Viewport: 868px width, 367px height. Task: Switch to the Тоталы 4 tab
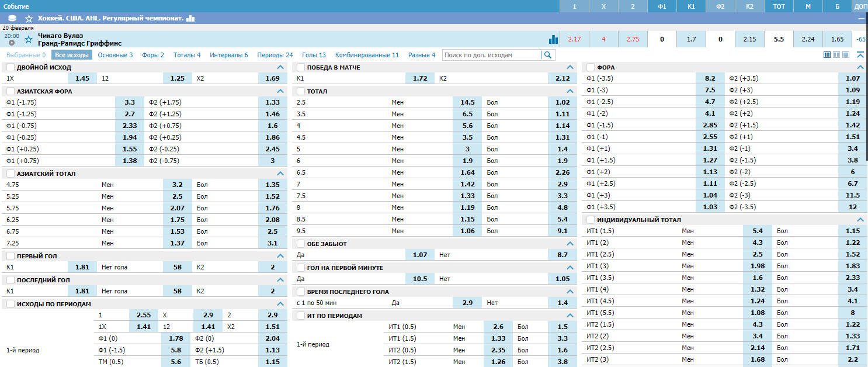[x=187, y=55]
